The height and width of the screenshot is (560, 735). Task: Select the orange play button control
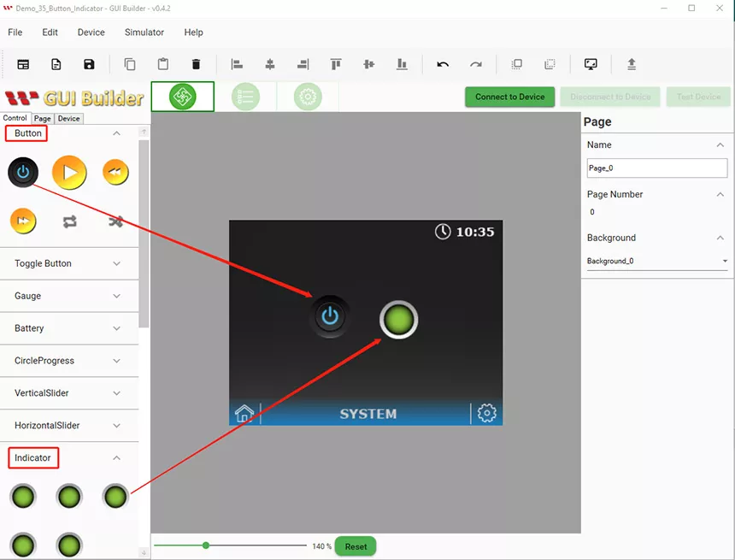[69, 173]
